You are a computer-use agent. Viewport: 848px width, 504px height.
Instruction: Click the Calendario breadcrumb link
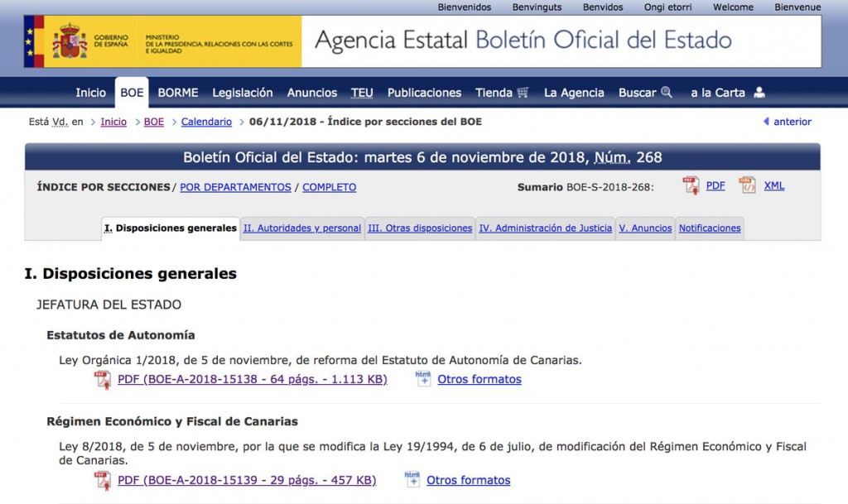tap(206, 122)
